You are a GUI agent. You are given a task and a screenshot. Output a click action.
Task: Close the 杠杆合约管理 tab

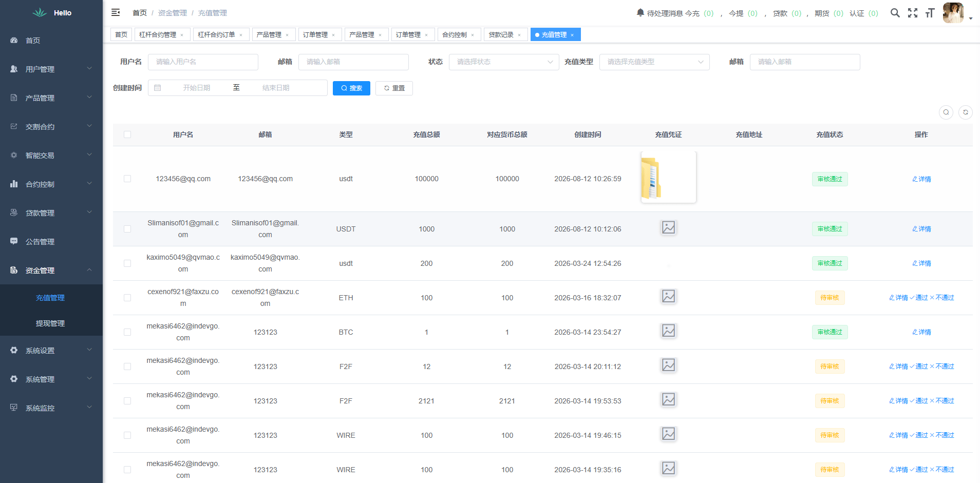(x=182, y=35)
